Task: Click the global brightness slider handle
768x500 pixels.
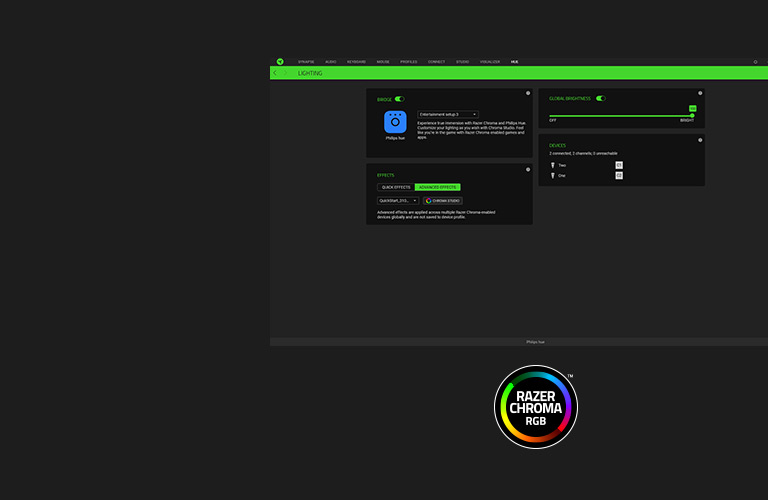Action: 692,115
